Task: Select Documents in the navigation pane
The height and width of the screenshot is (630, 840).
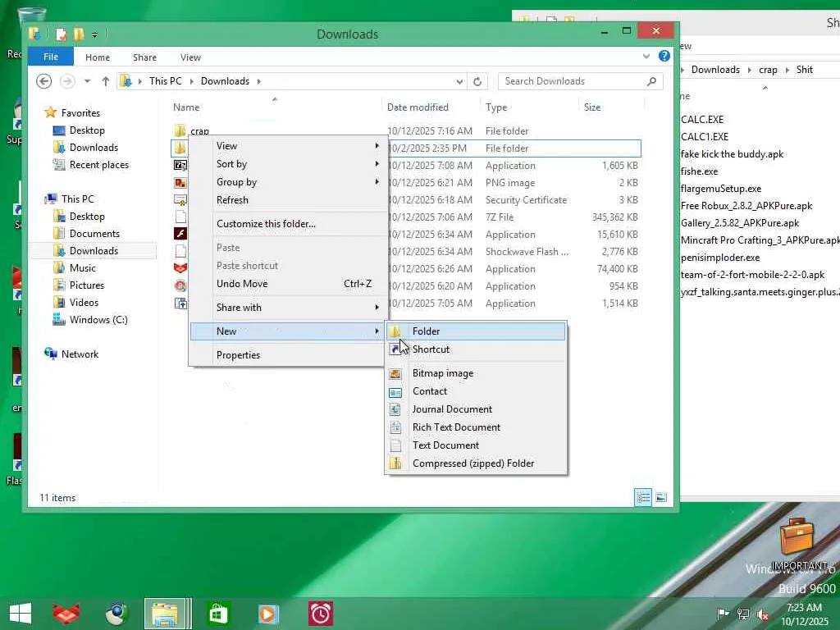Action: coord(94,234)
